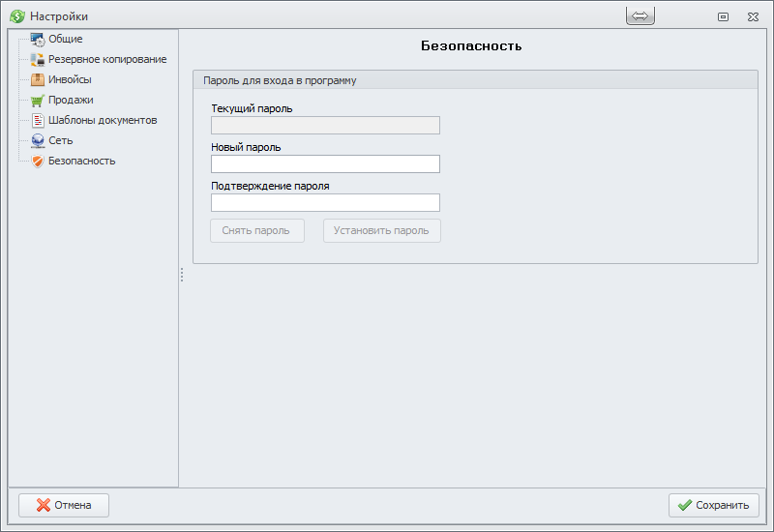
Task: Click the green app icon in title bar
Action: tap(16, 16)
